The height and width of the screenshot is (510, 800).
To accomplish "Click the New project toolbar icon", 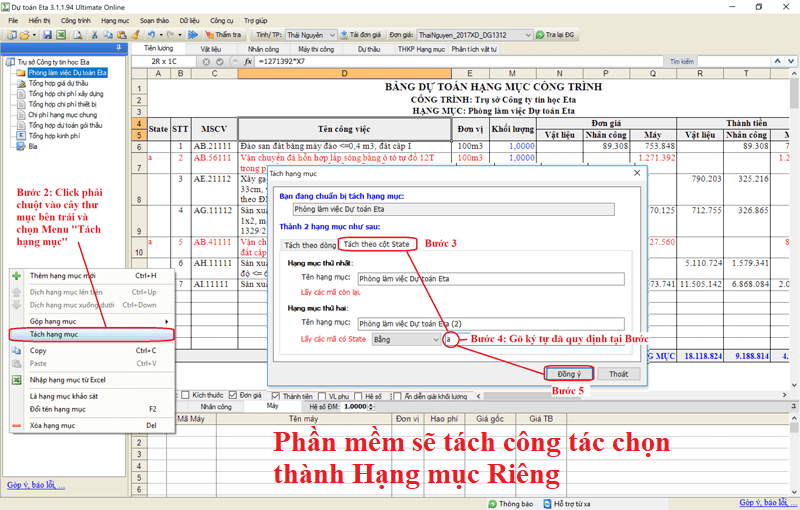I will tap(11, 35).
